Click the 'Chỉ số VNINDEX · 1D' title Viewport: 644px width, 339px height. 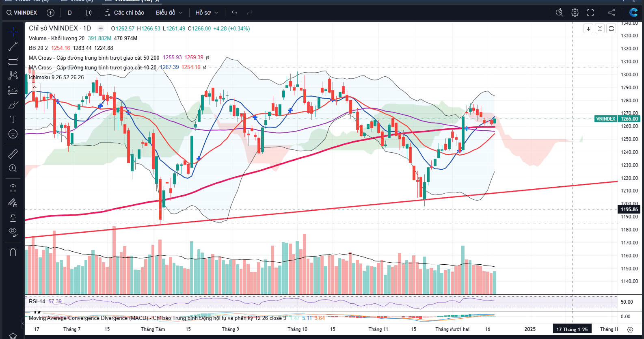60,28
